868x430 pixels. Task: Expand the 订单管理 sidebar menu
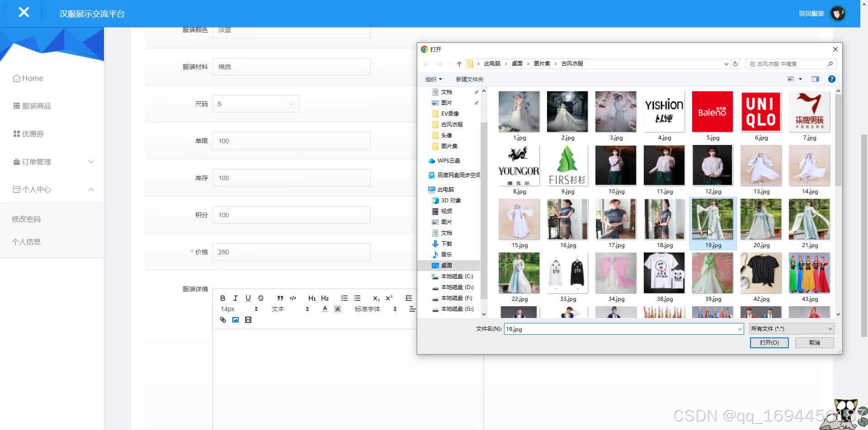(52, 162)
